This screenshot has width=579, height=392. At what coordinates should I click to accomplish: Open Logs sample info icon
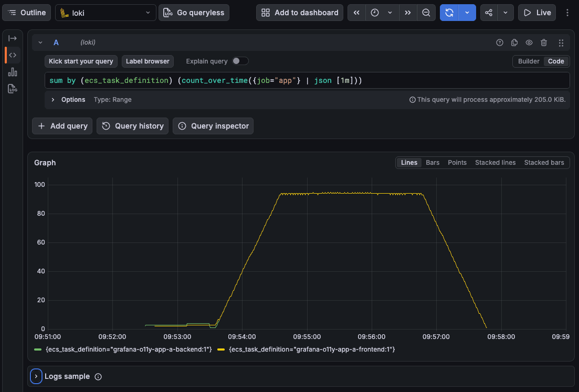98,377
